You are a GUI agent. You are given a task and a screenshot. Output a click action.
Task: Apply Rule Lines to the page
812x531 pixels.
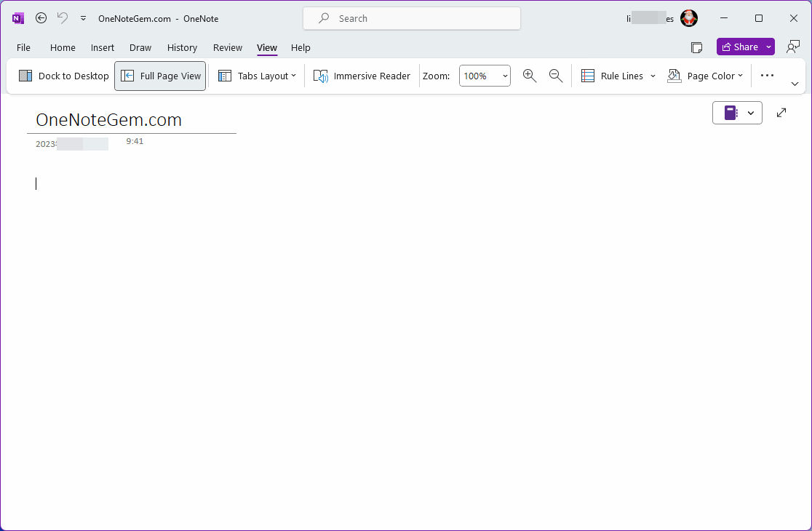(612, 76)
